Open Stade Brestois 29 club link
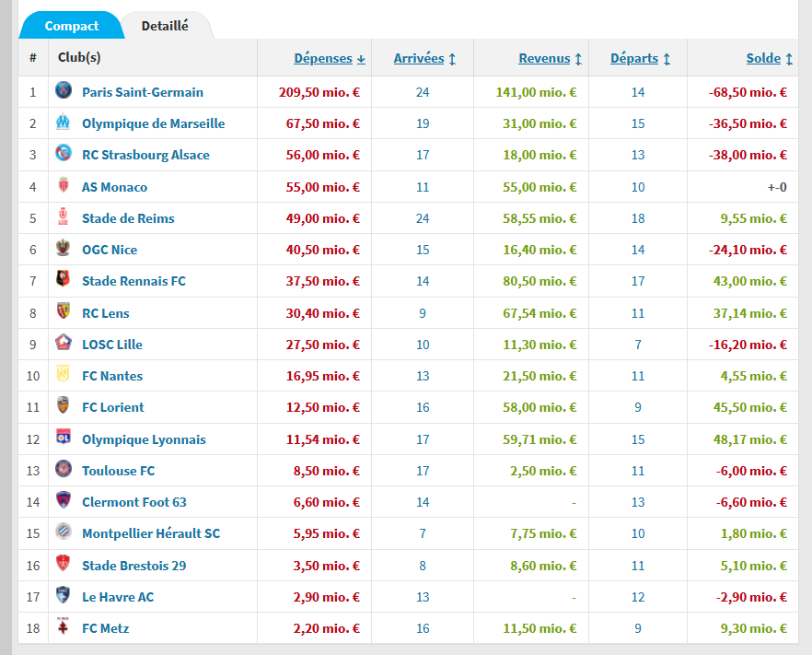 [134, 566]
